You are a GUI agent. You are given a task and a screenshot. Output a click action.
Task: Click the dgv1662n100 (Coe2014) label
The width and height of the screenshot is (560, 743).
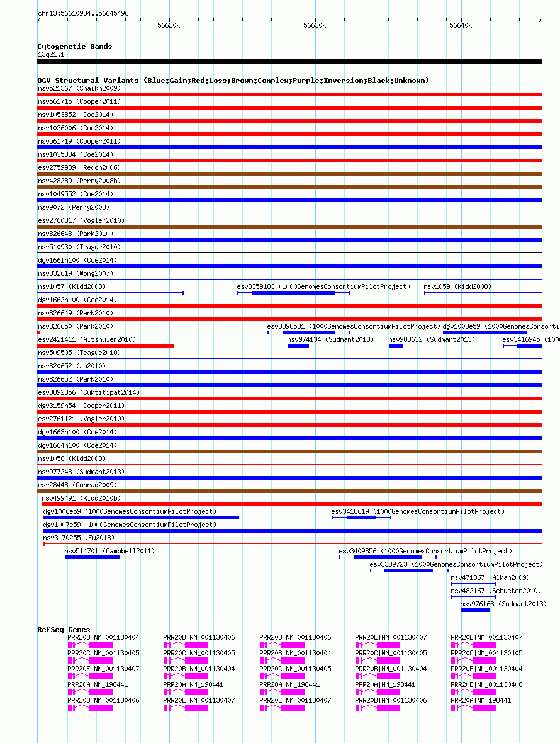(x=77, y=300)
